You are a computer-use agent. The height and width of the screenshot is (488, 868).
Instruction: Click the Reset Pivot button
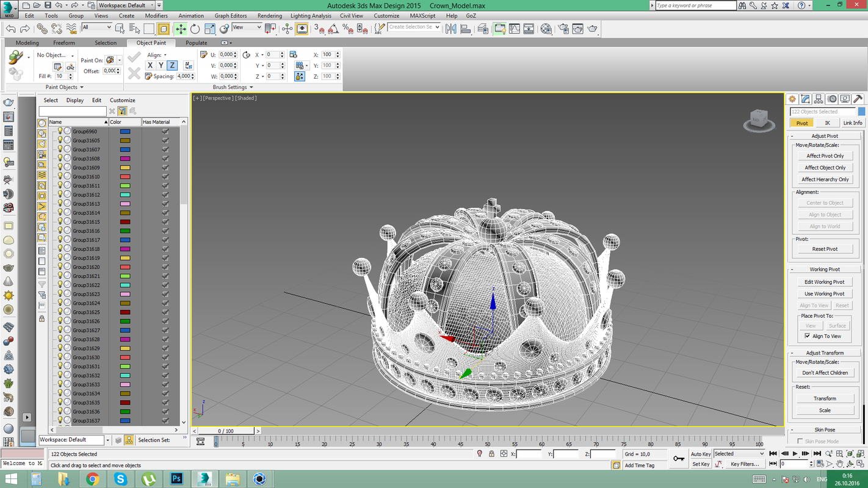pos(825,248)
